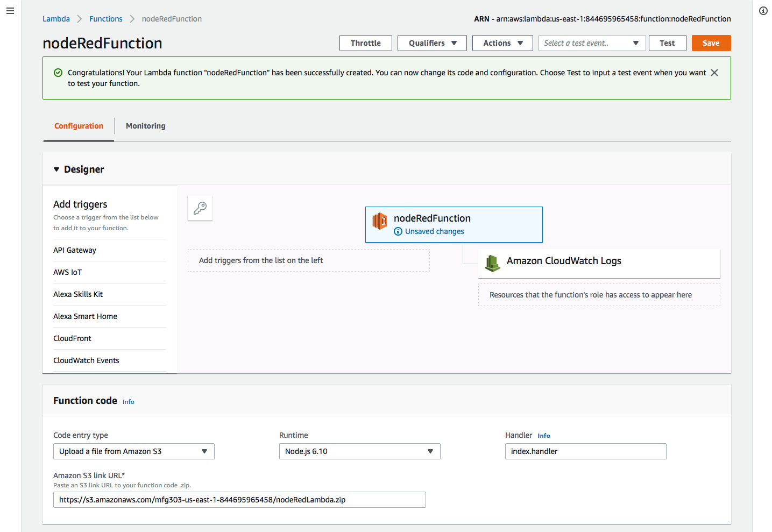
Task: Click the ARN text at top right
Action: coord(603,19)
